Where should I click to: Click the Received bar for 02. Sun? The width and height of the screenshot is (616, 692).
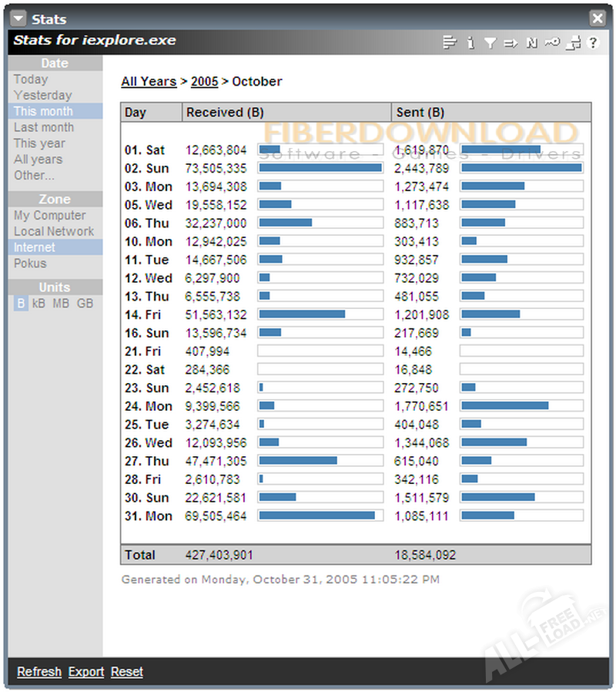(320, 167)
